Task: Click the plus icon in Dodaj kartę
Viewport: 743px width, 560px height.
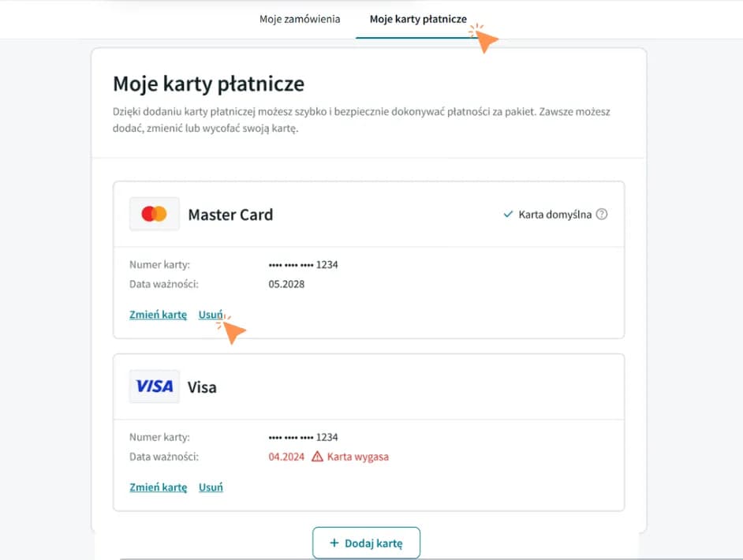Action: tap(334, 543)
